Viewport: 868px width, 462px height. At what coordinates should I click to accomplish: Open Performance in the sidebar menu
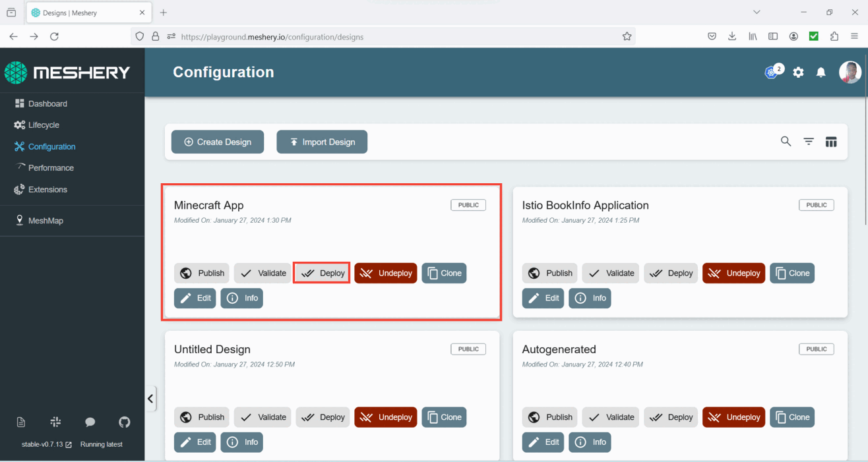(x=51, y=168)
